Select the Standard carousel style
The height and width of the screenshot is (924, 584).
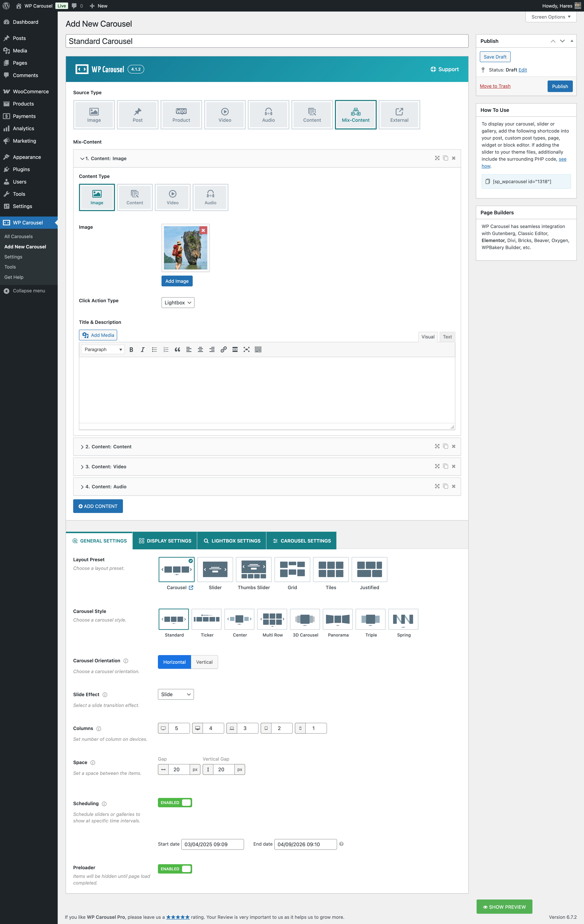(x=174, y=619)
